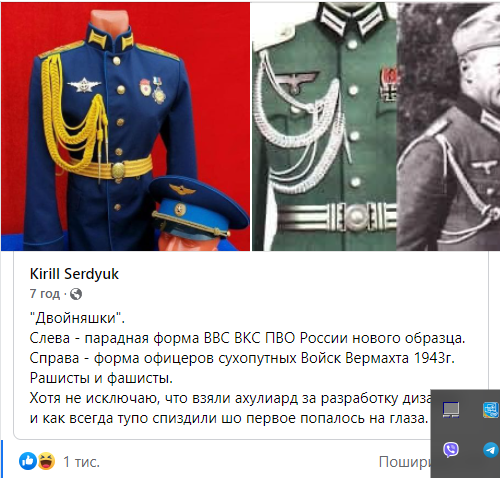Screen dimensions: 500x478
Task: Click the globe public-audience icon
Action: [76, 294]
